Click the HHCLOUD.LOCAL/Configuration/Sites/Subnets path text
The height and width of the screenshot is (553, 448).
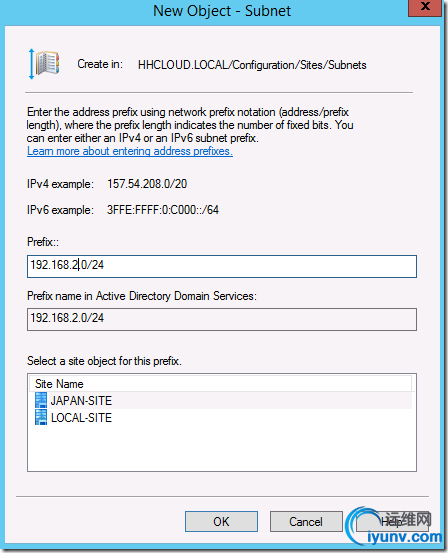click(252, 65)
